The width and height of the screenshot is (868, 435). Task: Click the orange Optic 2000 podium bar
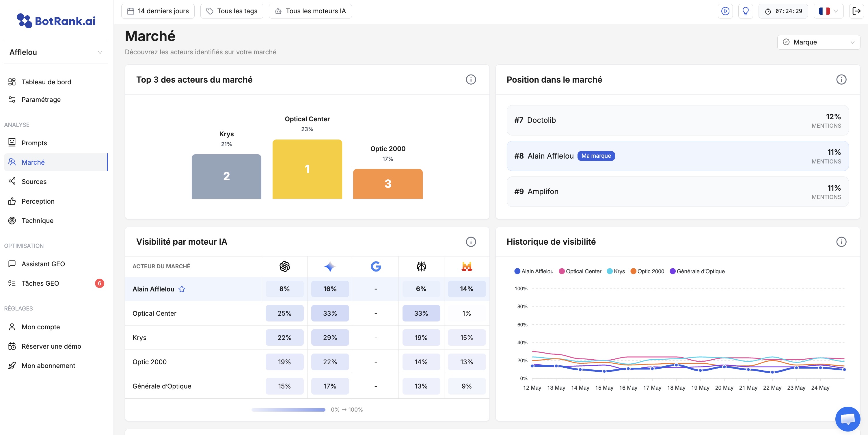click(388, 184)
